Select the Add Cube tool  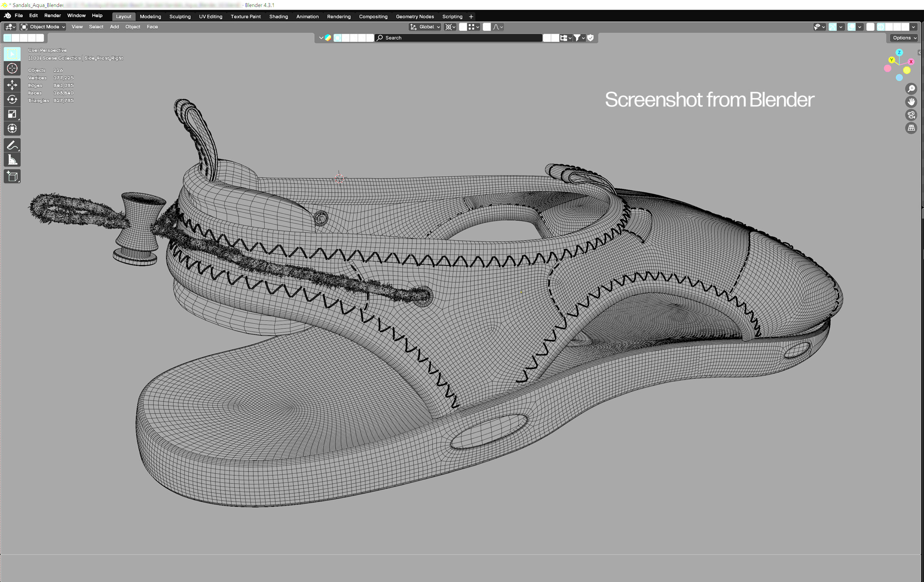coord(12,176)
